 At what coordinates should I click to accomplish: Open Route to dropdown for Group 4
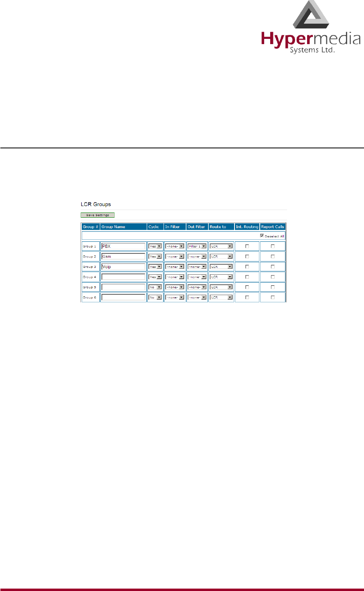221,277
